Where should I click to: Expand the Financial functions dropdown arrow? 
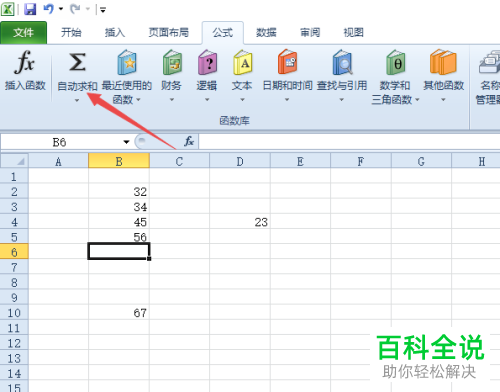pyautogui.click(x=172, y=100)
